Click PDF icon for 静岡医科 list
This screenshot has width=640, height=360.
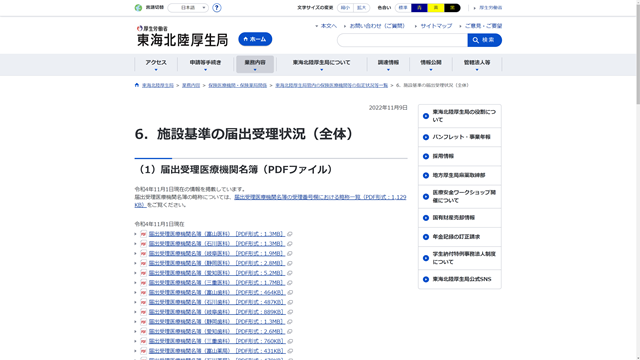pos(143,263)
